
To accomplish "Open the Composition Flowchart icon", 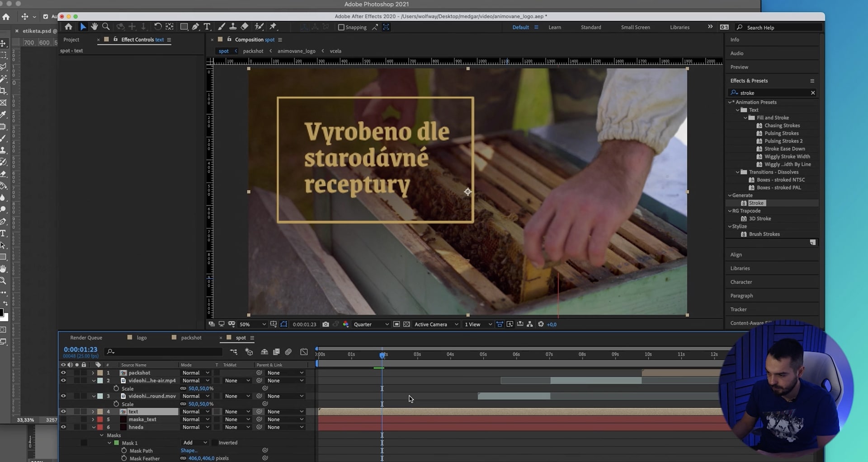I will click(x=530, y=324).
